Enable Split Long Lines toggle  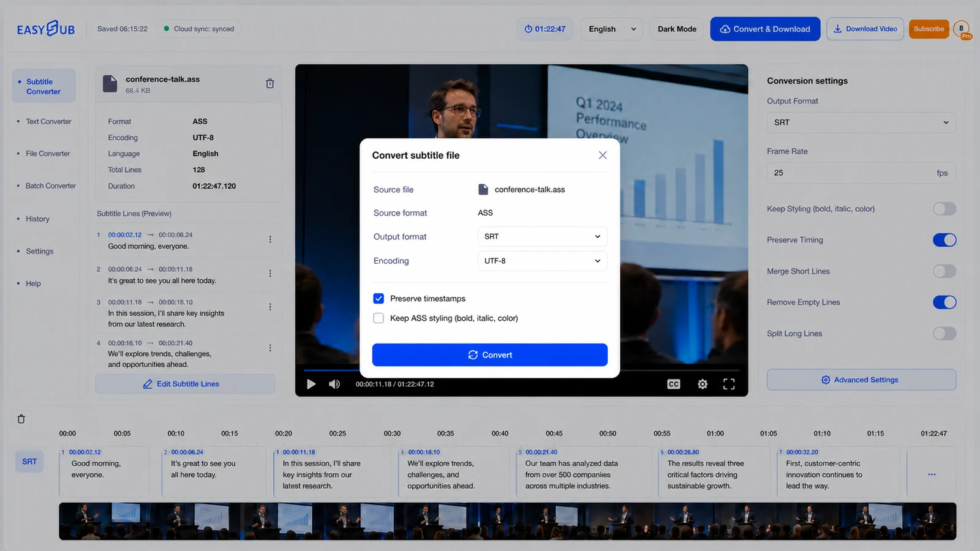point(944,334)
